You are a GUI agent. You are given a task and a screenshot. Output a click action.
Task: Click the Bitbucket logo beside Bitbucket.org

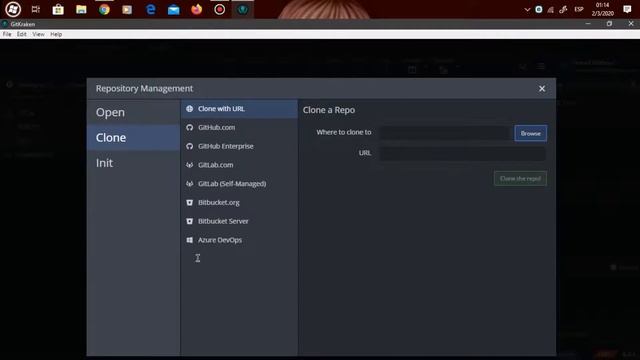click(x=189, y=202)
